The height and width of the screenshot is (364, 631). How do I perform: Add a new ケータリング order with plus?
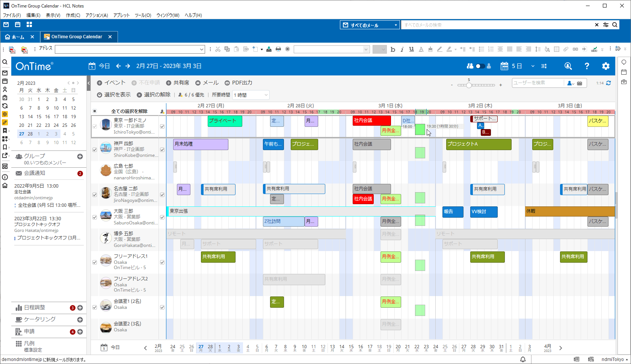80,320
